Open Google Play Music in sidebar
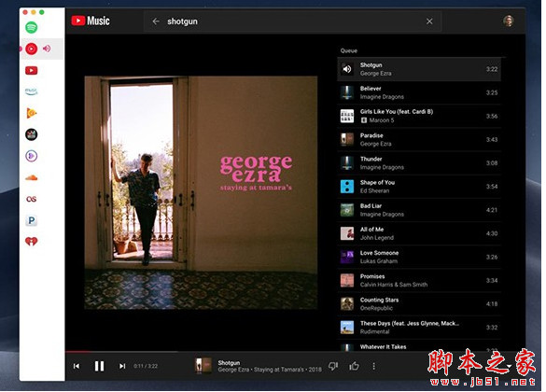546x392 pixels. [x=32, y=113]
